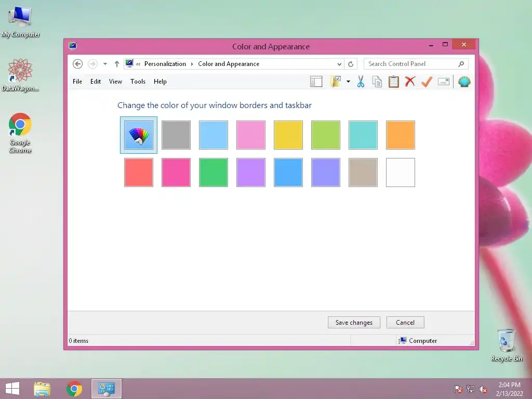Maximize the Color and Appearance window

pos(445,45)
